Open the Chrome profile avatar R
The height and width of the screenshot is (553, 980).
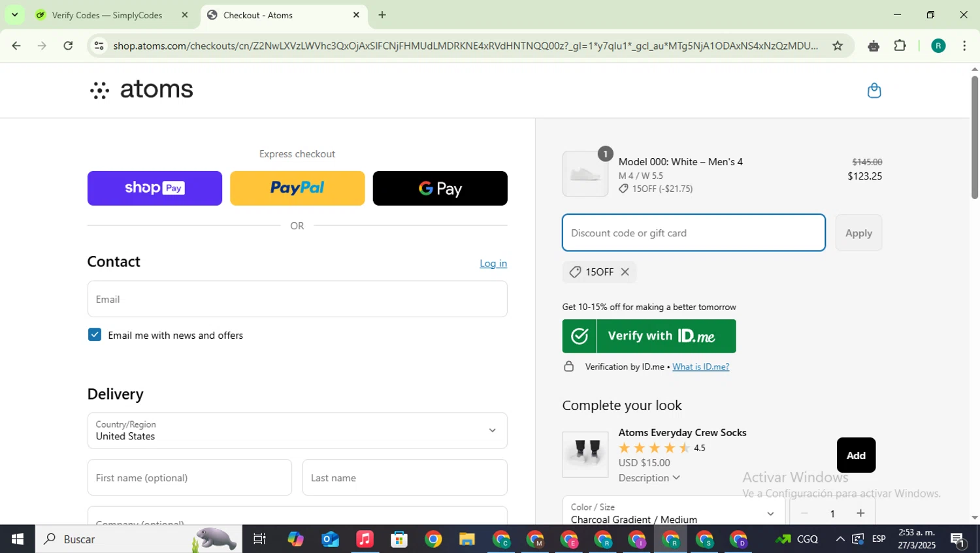point(939,46)
